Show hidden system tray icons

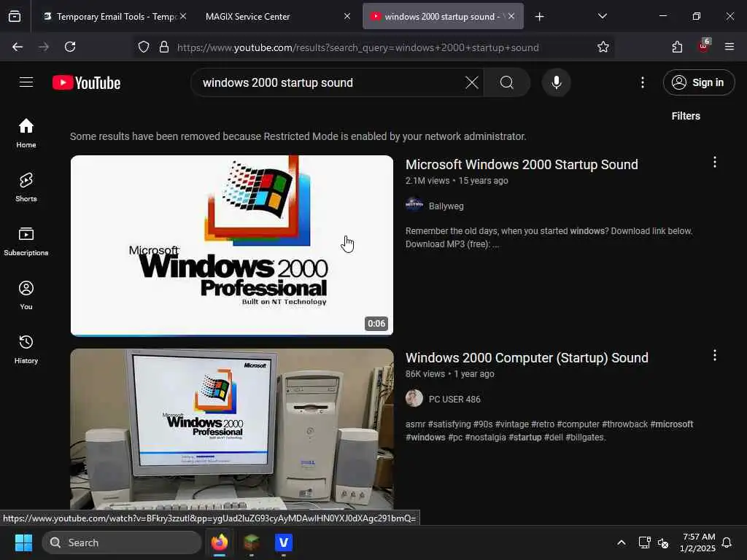(x=621, y=542)
